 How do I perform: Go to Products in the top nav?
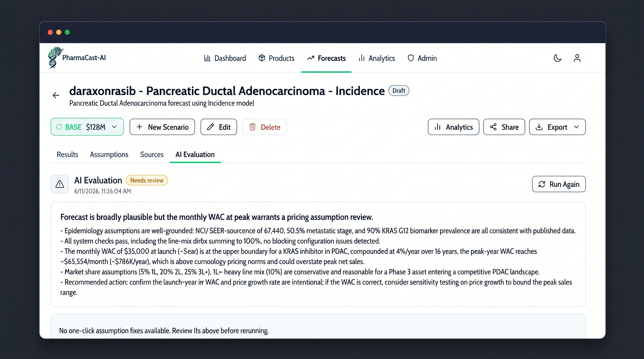click(277, 58)
